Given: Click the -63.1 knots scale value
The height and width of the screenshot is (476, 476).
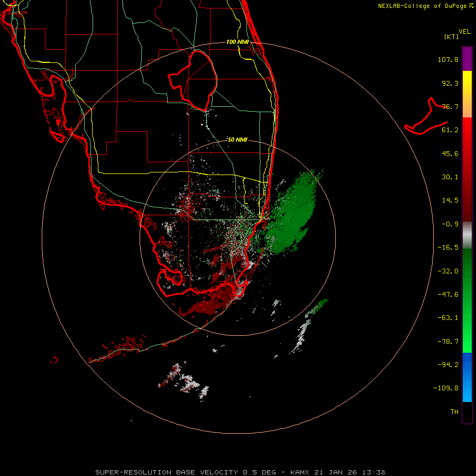Looking at the screenshot, I should pyautogui.click(x=448, y=318).
